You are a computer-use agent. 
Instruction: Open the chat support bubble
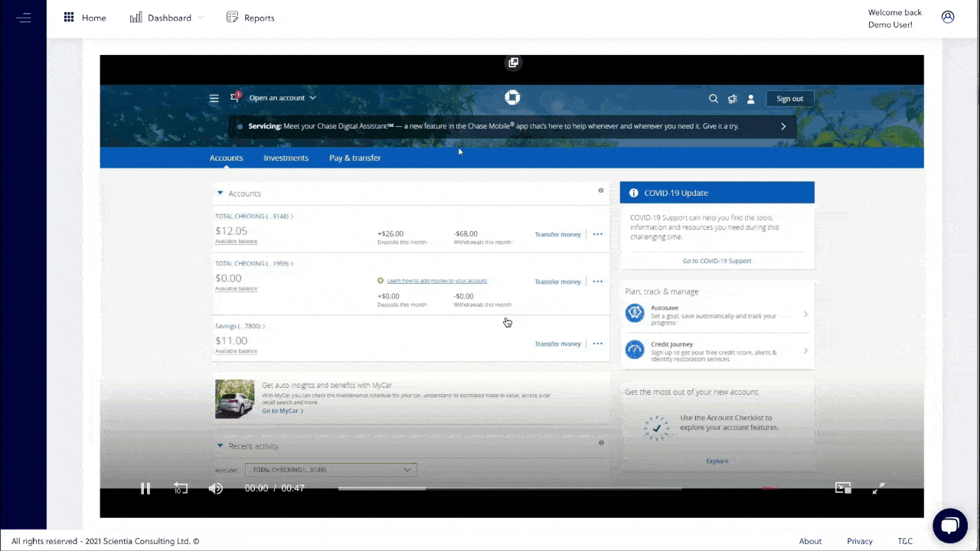[x=950, y=525]
